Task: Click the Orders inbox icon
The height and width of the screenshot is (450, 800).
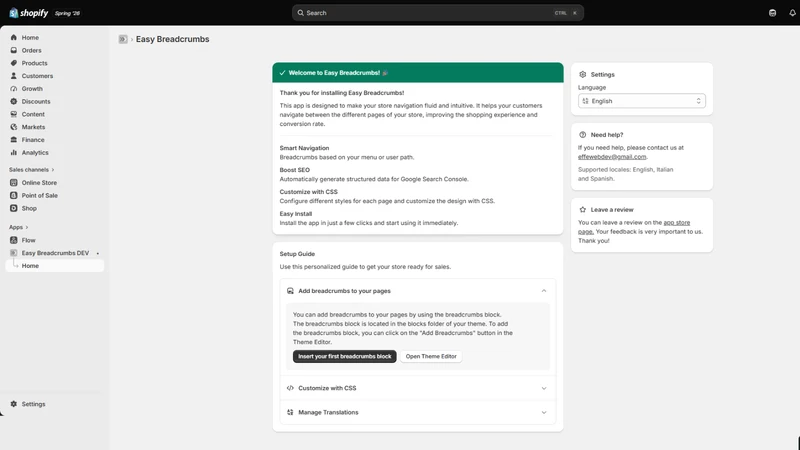Action: tap(14, 50)
